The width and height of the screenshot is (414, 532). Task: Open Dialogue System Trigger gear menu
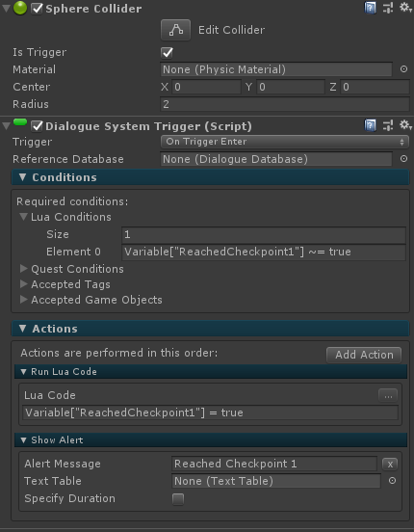(x=405, y=125)
